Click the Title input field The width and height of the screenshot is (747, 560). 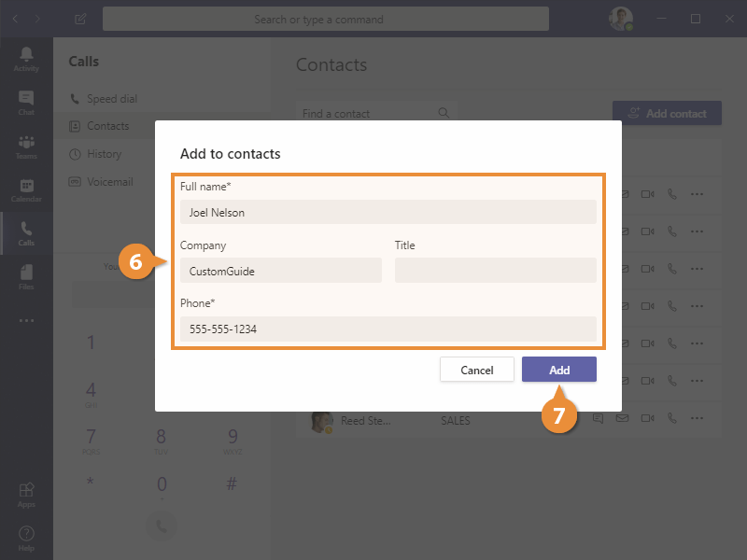(x=495, y=271)
